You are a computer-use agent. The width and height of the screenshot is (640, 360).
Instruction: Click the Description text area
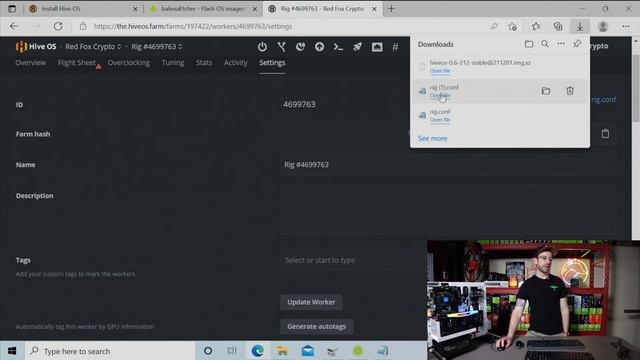tap(448, 209)
